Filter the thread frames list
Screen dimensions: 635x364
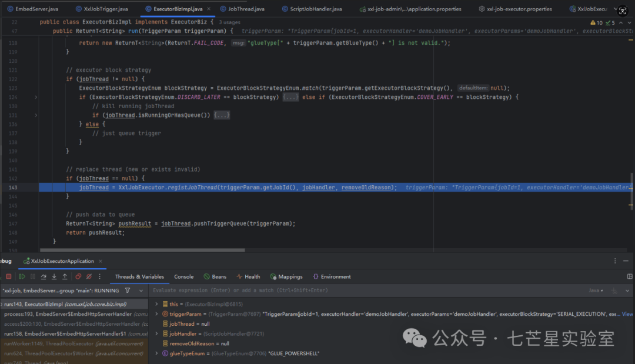click(128, 290)
